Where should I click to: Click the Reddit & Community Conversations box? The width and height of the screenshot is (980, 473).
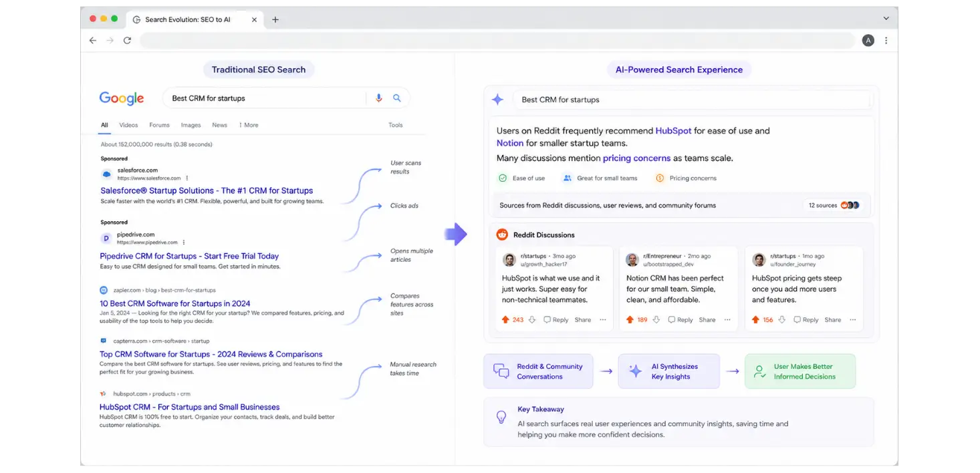point(538,371)
